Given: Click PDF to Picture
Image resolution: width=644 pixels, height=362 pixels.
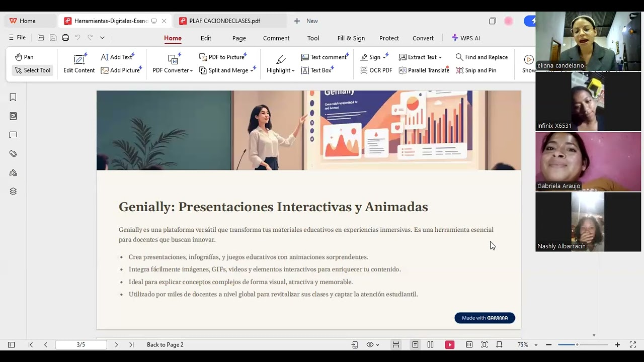Looking at the screenshot, I should click(222, 57).
